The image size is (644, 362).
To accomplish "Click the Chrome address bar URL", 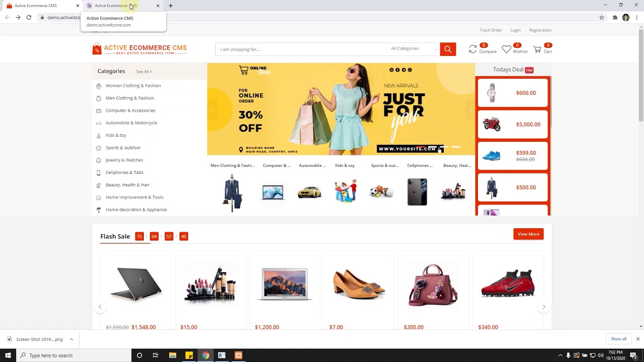I will coord(64,18).
